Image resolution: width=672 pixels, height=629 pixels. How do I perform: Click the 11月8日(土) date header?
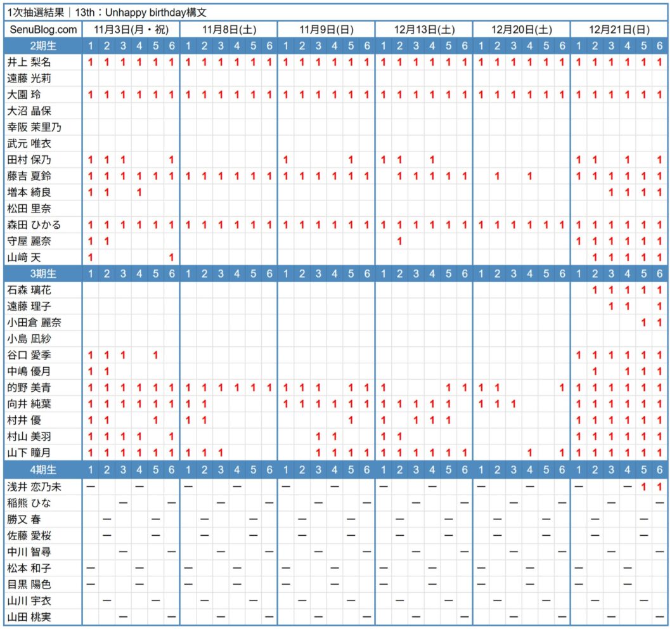229,30
